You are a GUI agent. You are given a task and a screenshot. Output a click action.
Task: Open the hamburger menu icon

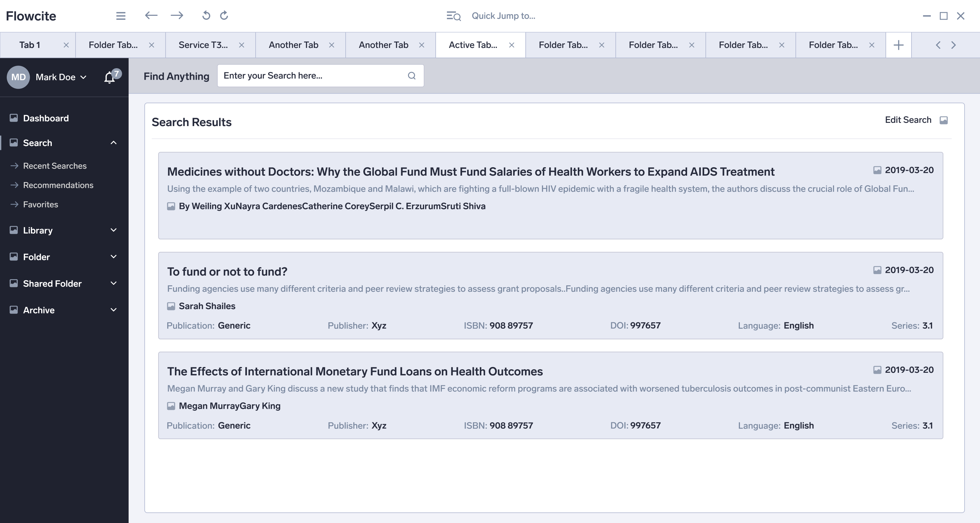121,16
